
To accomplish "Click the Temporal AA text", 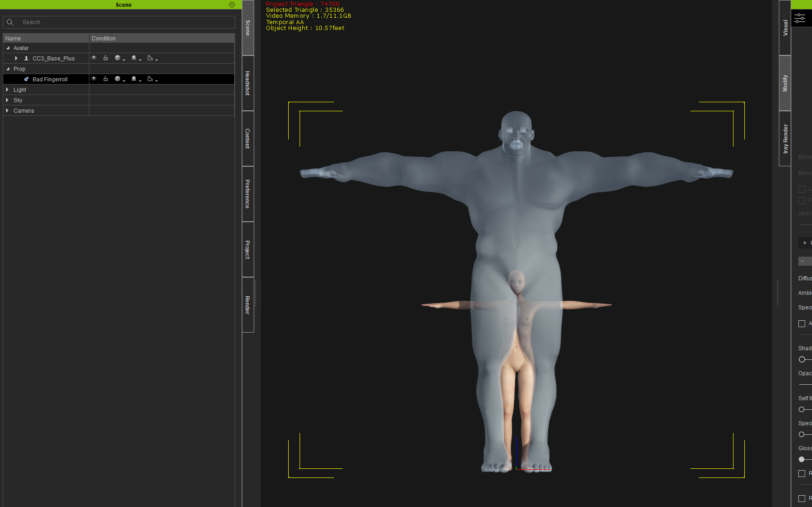I will (285, 22).
